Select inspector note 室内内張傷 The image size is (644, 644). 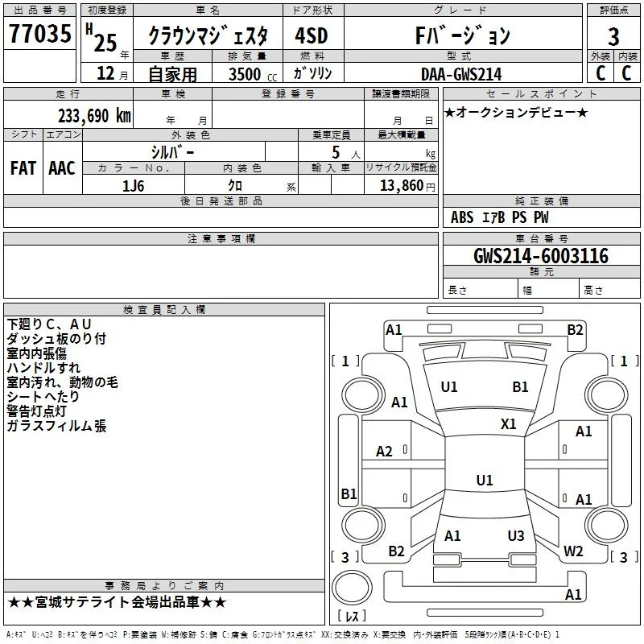[36, 353]
